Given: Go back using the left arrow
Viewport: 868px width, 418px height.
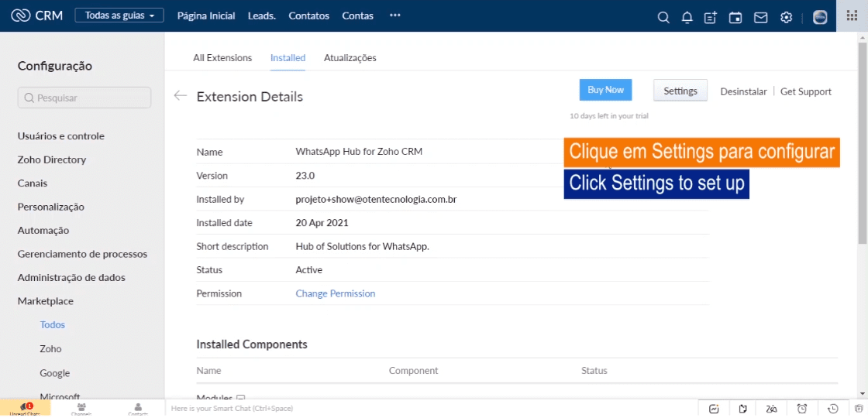Looking at the screenshot, I should click(181, 96).
